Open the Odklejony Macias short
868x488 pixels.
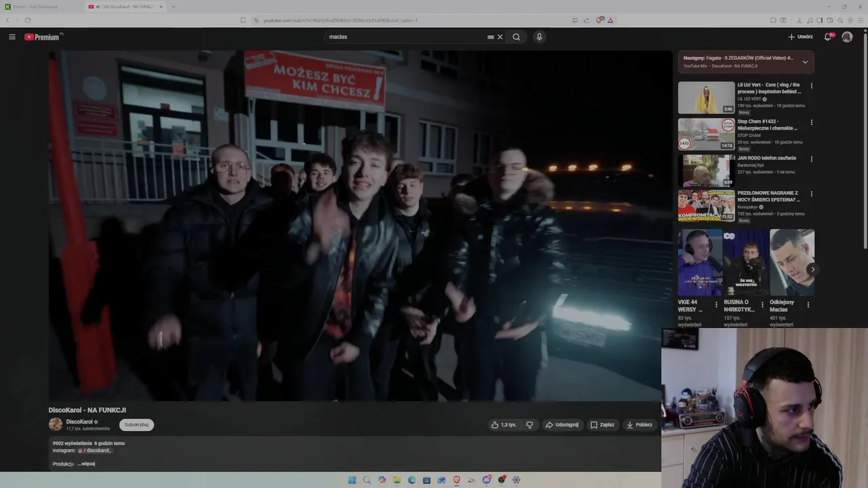pos(791,262)
